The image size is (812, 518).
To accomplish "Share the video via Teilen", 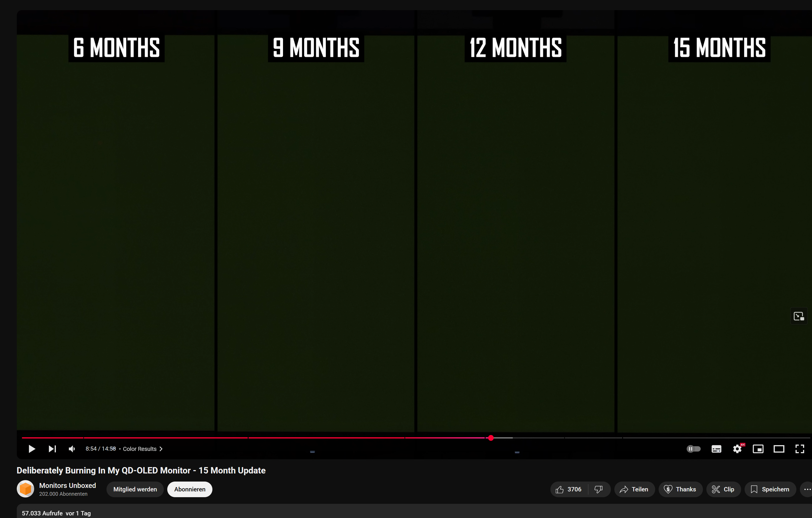I will [x=634, y=489].
